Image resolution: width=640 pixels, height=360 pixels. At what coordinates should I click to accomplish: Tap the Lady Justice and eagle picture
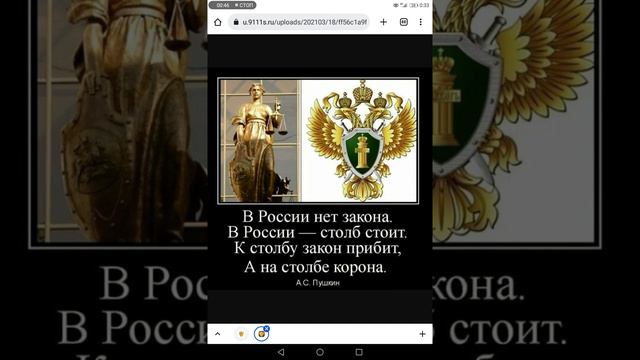(318, 140)
